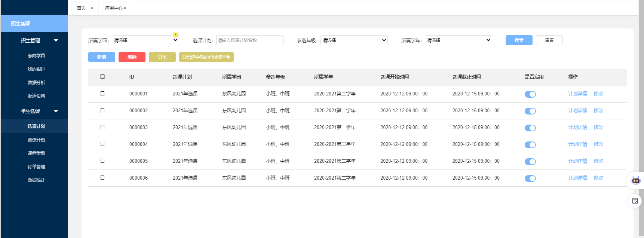The width and height of the screenshot is (644, 238).
Task: Open 计划详情 for row 0000002
Action: pyautogui.click(x=578, y=110)
